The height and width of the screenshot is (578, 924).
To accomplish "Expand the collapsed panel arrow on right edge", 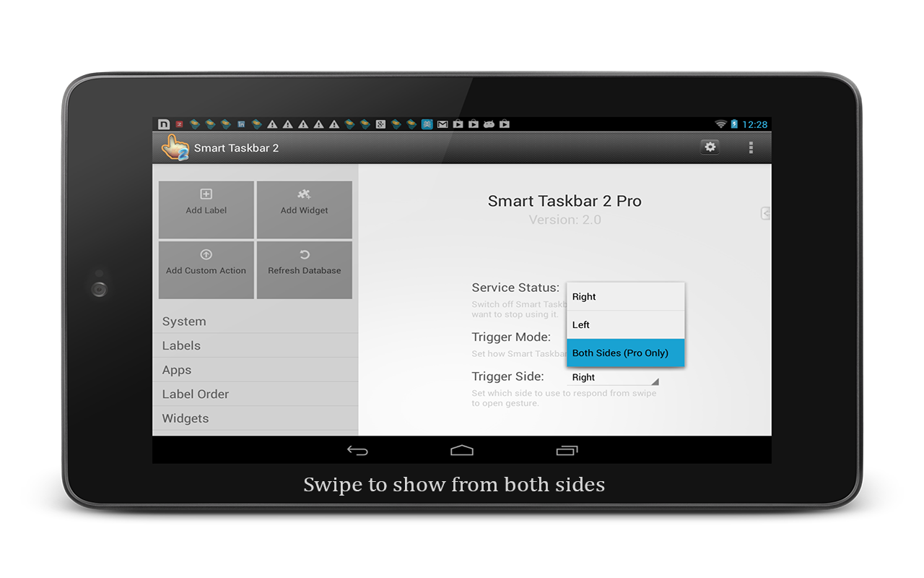I will (x=764, y=213).
